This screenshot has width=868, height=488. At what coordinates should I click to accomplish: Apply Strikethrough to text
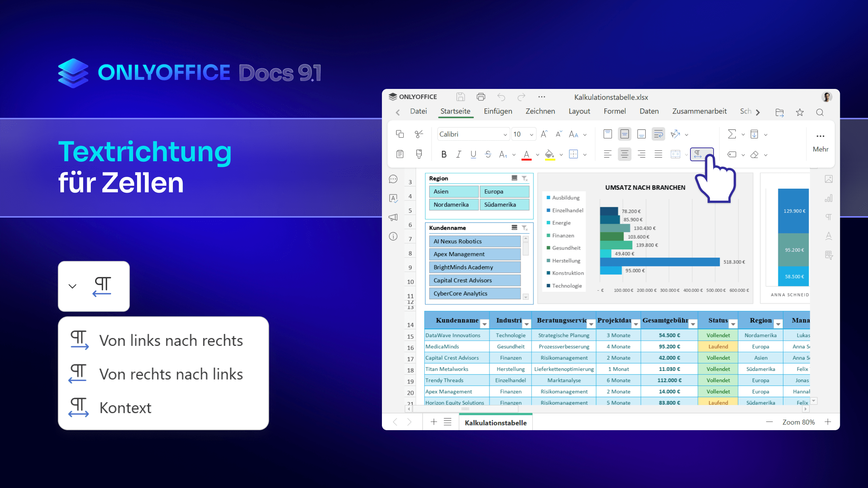coord(488,155)
